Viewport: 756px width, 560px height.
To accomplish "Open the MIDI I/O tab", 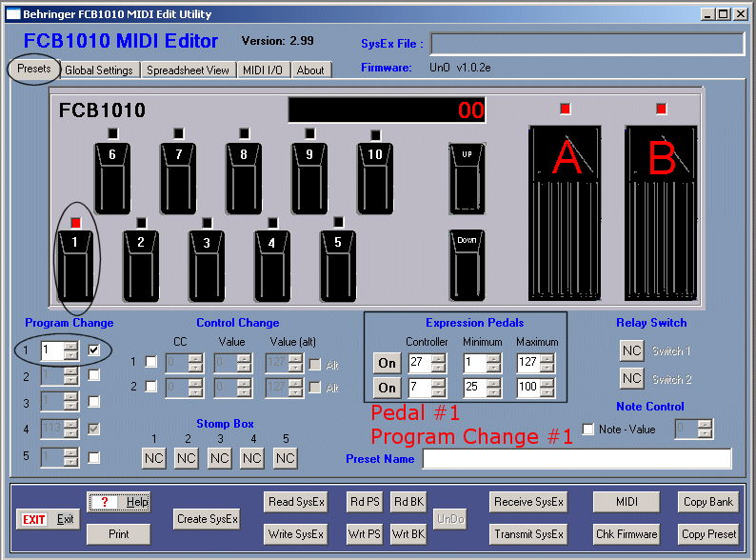I will pos(263,70).
